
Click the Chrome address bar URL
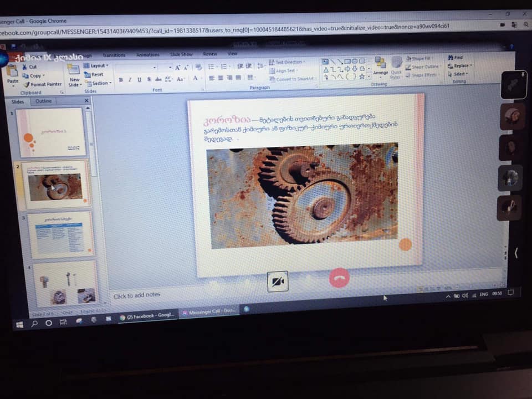(x=225, y=29)
